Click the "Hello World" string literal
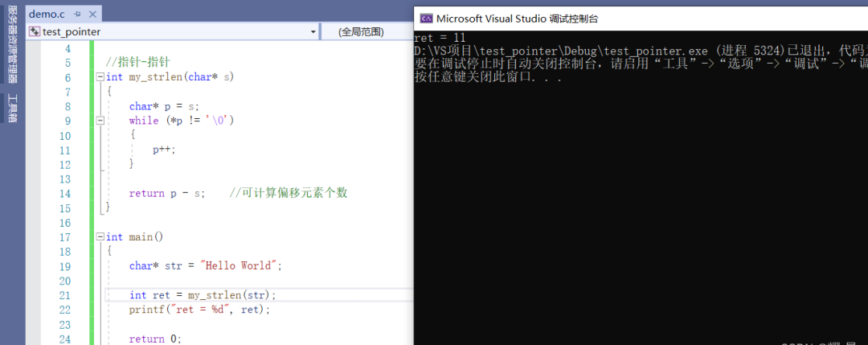 click(238, 266)
